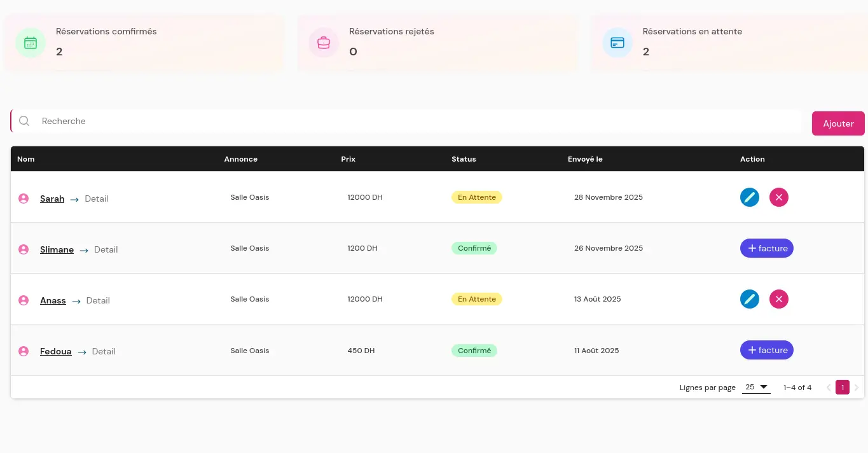
Task: Click the arrow icon next to Slimane
Action: [x=84, y=250]
